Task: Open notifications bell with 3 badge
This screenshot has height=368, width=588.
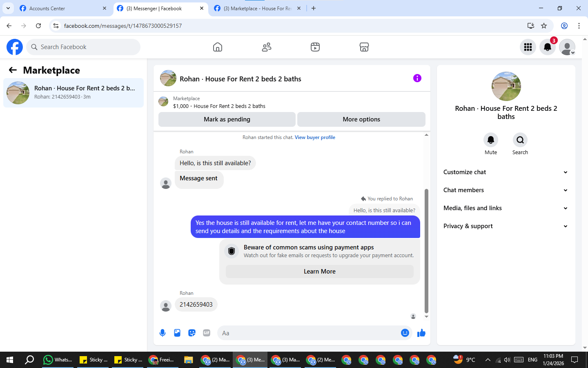Action: 548,47
